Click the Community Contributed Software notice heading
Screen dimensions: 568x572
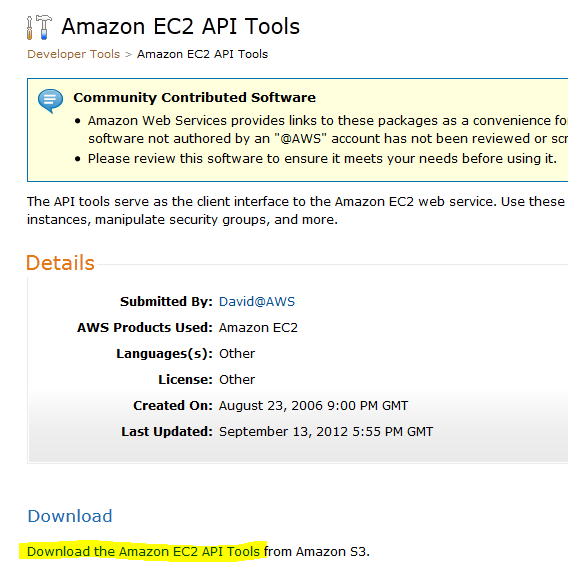(194, 97)
